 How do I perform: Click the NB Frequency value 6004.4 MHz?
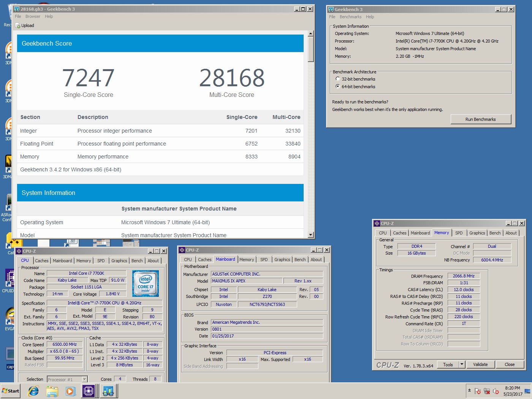click(x=492, y=260)
